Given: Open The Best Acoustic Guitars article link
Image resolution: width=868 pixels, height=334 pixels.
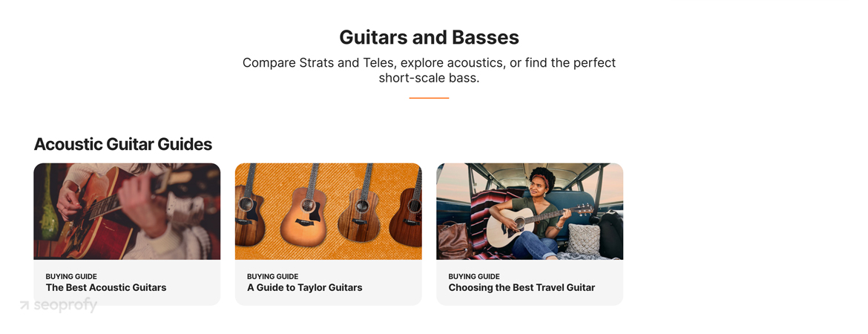Looking at the screenshot, I should (106, 287).
